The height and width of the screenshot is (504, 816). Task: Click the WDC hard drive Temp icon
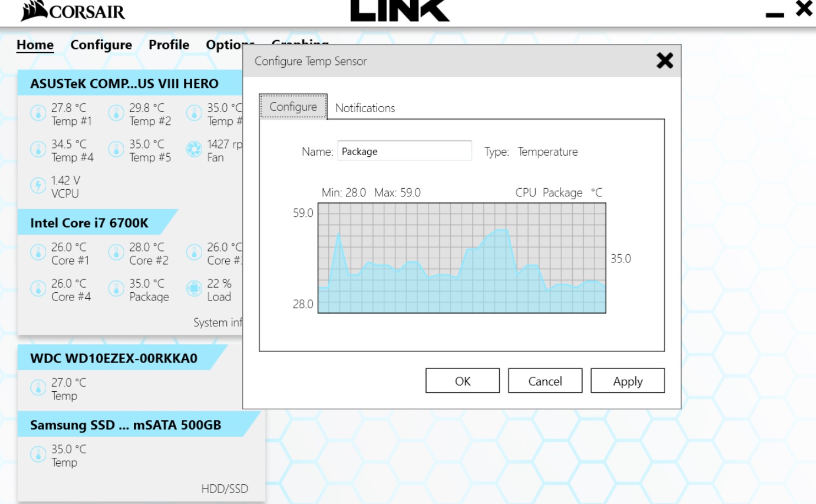tap(38, 387)
